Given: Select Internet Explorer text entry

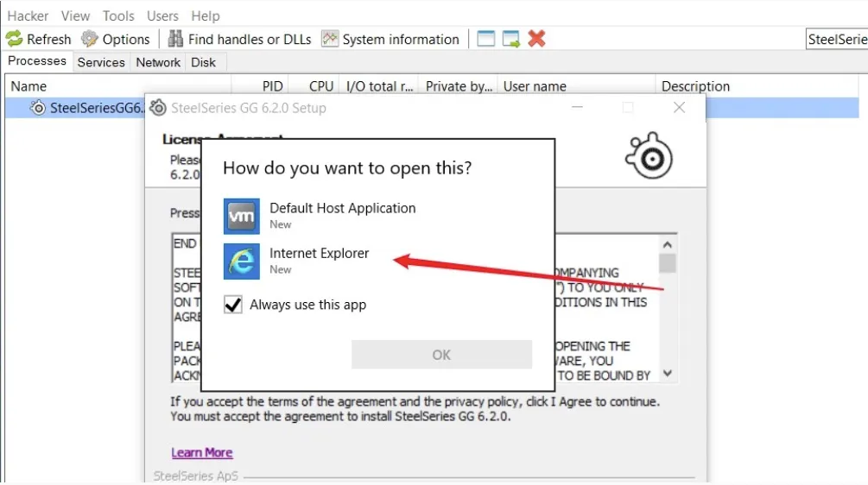Looking at the screenshot, I should point(319,253).
